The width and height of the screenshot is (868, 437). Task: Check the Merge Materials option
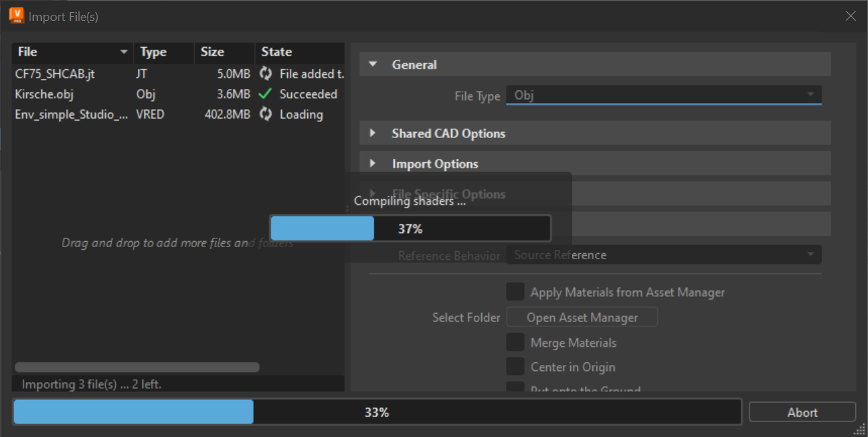pos(515,341)
